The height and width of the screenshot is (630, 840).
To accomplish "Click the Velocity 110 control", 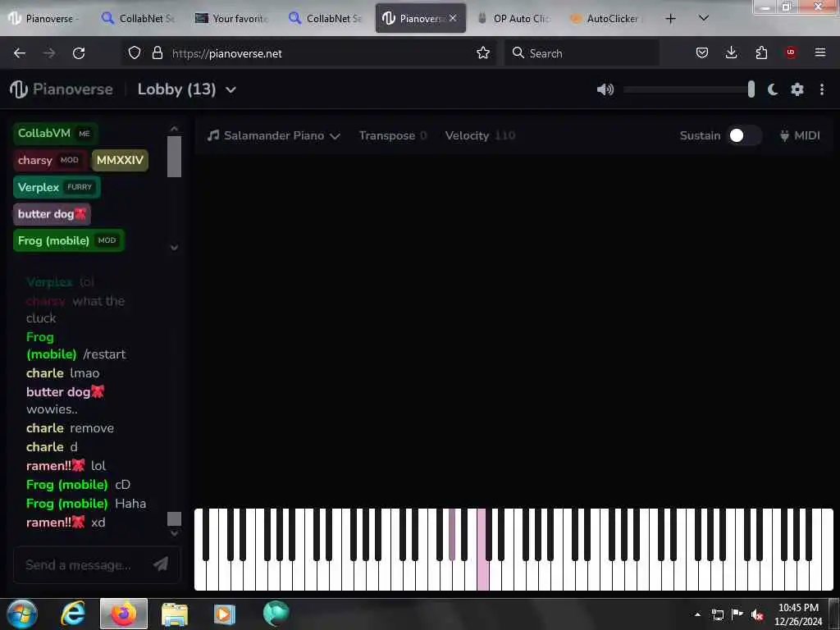I will click(x=480, y=135).
